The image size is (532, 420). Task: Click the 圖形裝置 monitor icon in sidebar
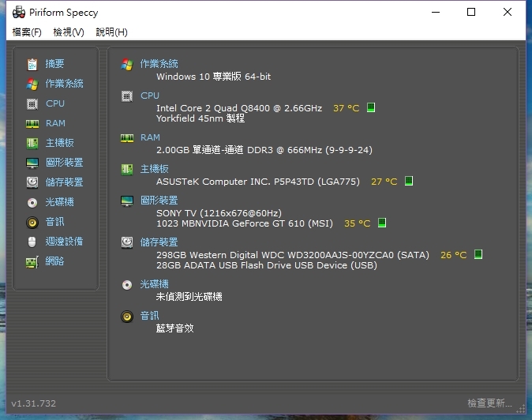(x=32, y=163)
